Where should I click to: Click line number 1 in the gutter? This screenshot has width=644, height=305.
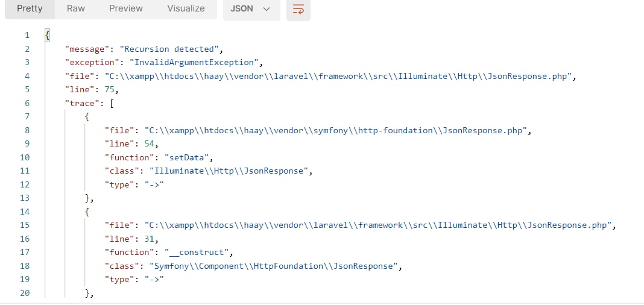(27, 36)
